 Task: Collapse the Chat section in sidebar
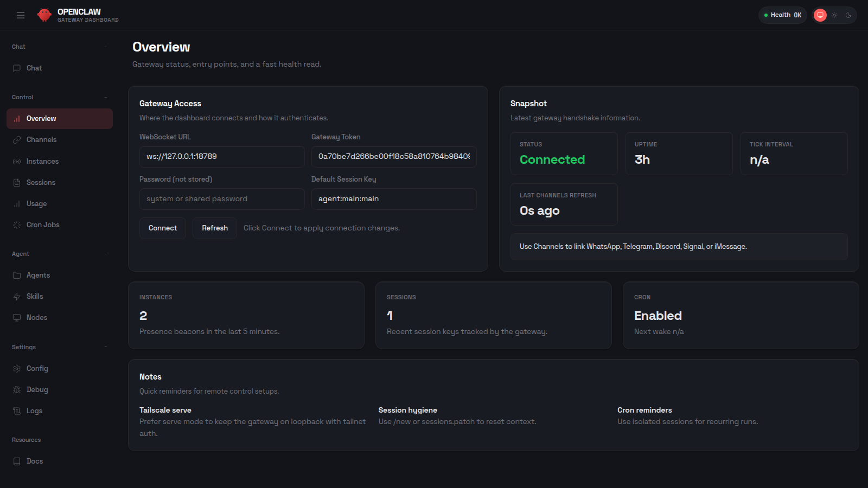coord(106,47)
